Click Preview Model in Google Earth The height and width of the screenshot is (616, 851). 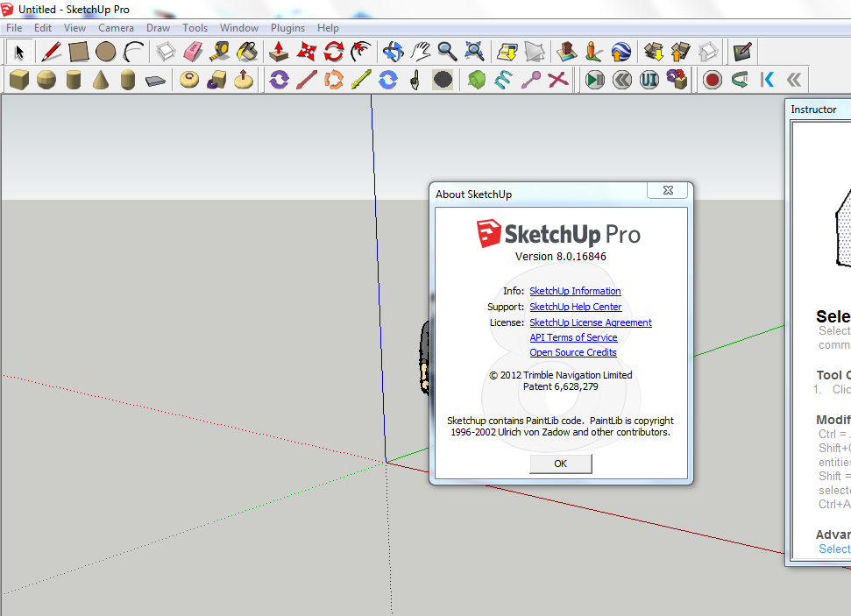click(621, 52)
